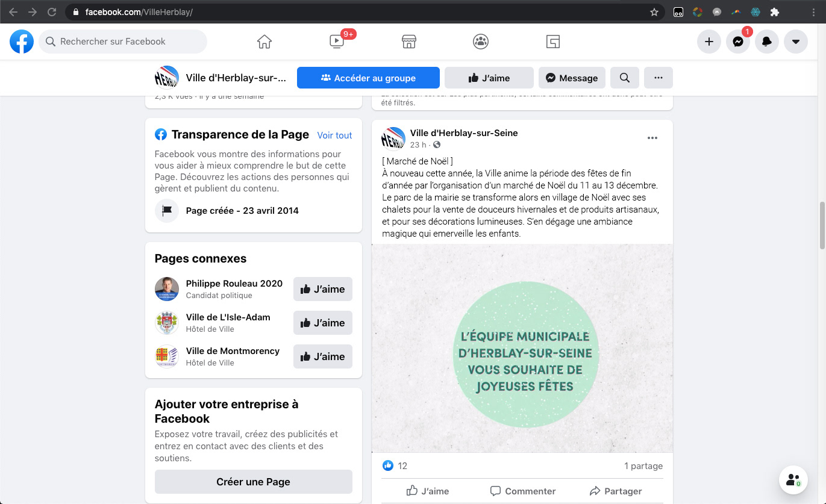The width and height of the screenshot is (826, 504).
Task: Open the Gaming icon in top navigation
Action: (x=553, y=42)
